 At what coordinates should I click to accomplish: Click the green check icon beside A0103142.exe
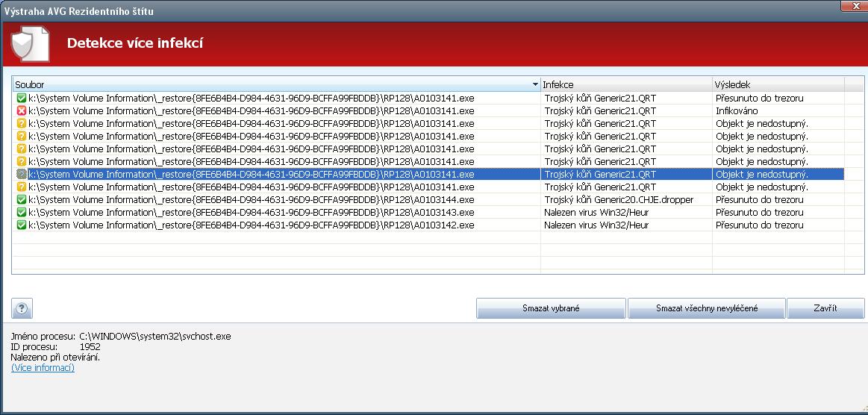click(21, 225)
